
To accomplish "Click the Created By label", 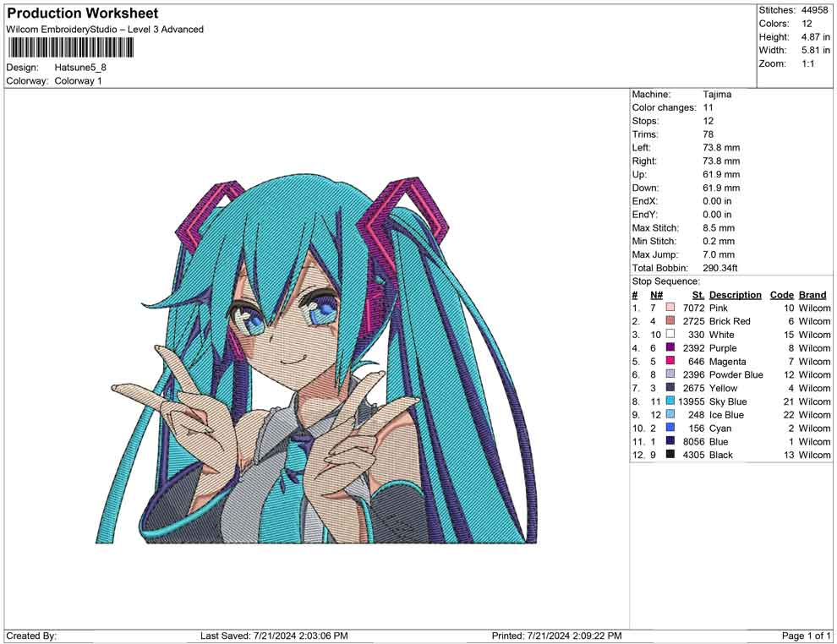I will tap(31, 636).
